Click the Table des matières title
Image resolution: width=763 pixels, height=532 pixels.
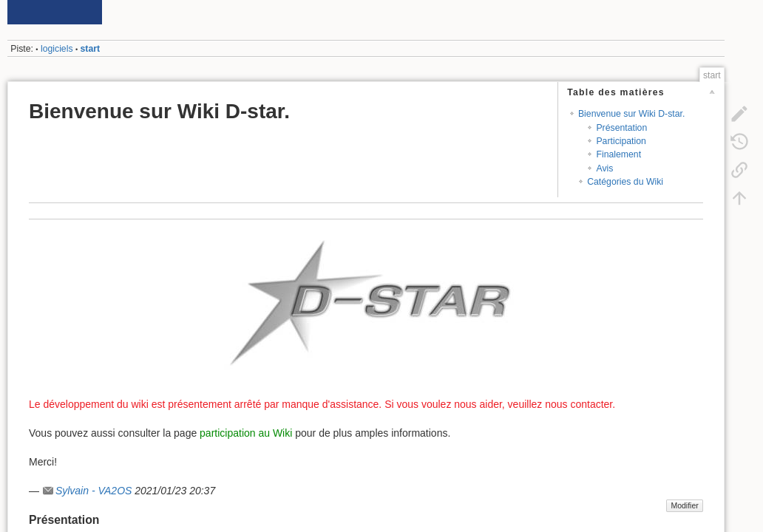pos(615,92)
